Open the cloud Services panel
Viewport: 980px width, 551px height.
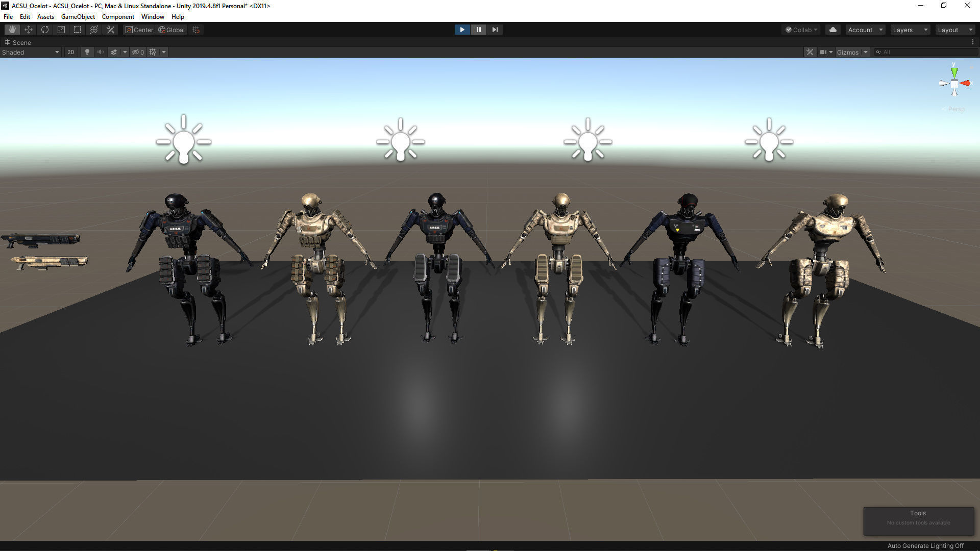[833, 30]
